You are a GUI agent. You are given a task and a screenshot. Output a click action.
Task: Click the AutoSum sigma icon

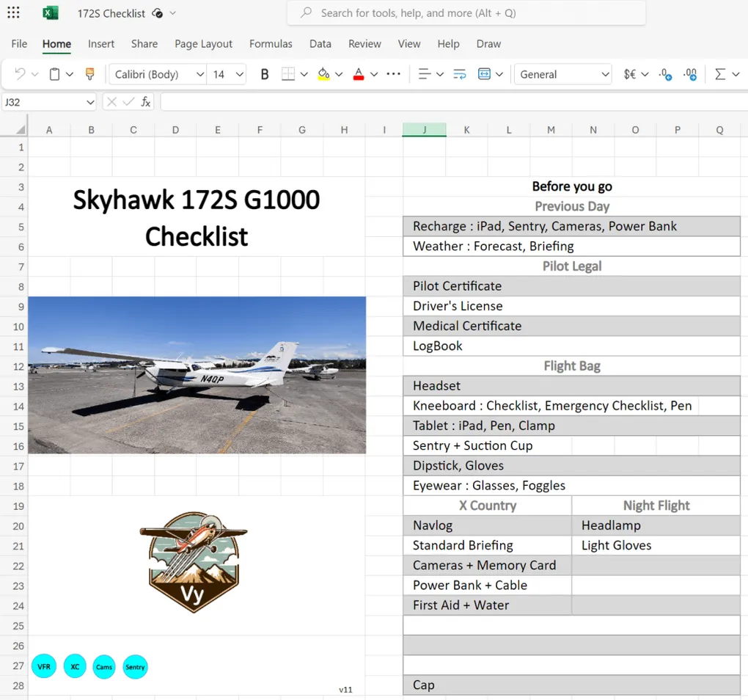720,74
